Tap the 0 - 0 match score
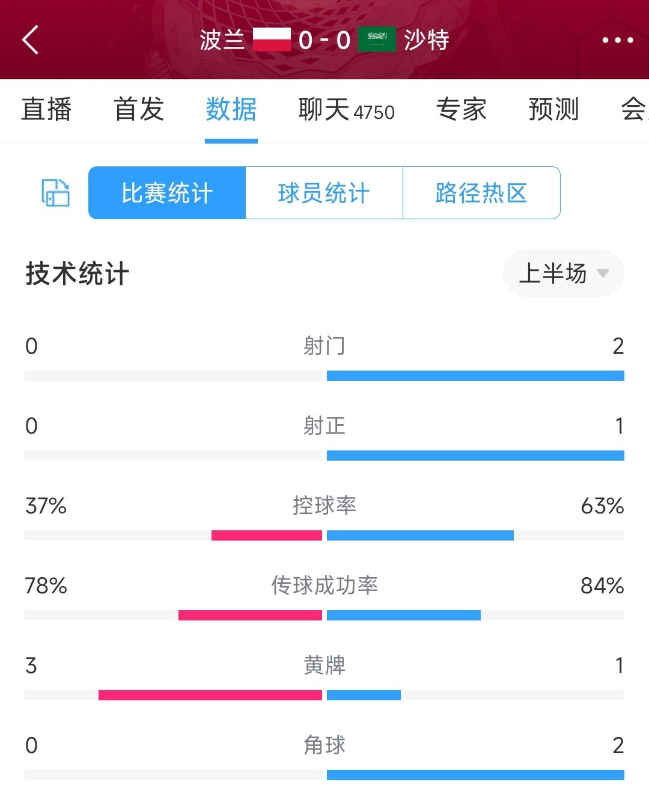The image size is (649, 812). (324, 40)
